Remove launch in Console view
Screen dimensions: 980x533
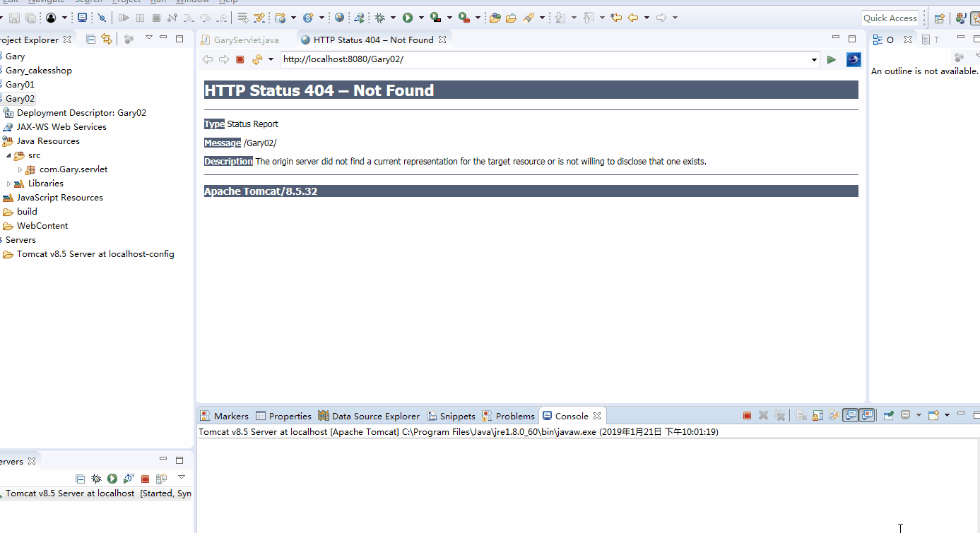(x=763, y=416)
